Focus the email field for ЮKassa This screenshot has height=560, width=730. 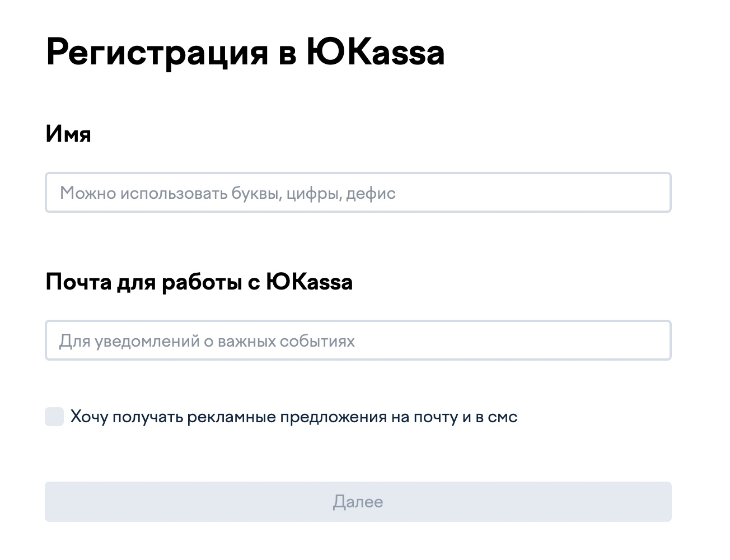click(x=358, y=340)
